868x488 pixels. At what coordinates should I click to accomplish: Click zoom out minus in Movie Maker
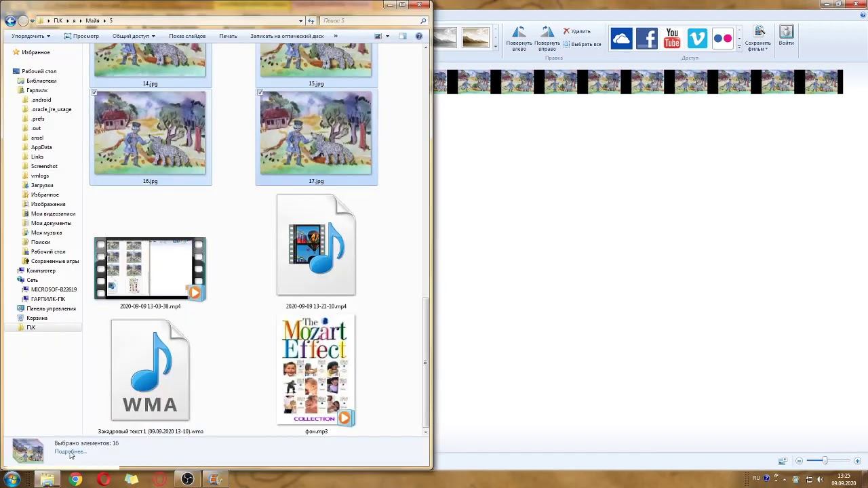pos(799,461)
